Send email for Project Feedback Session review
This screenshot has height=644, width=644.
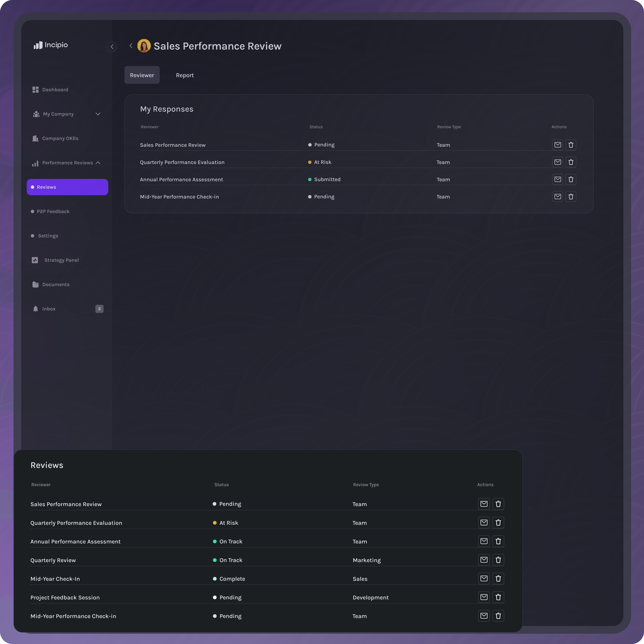point(484,597)
